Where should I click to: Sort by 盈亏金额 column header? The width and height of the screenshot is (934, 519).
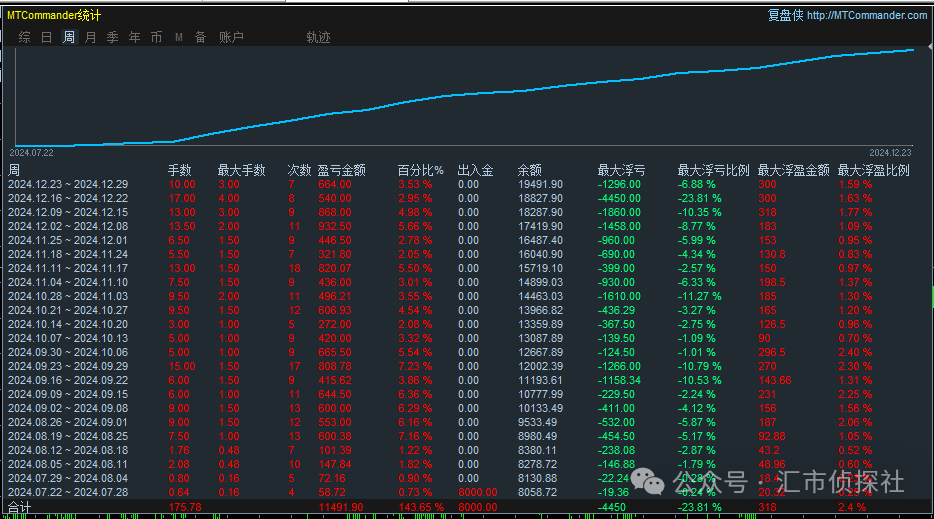[x=341, y=170]
